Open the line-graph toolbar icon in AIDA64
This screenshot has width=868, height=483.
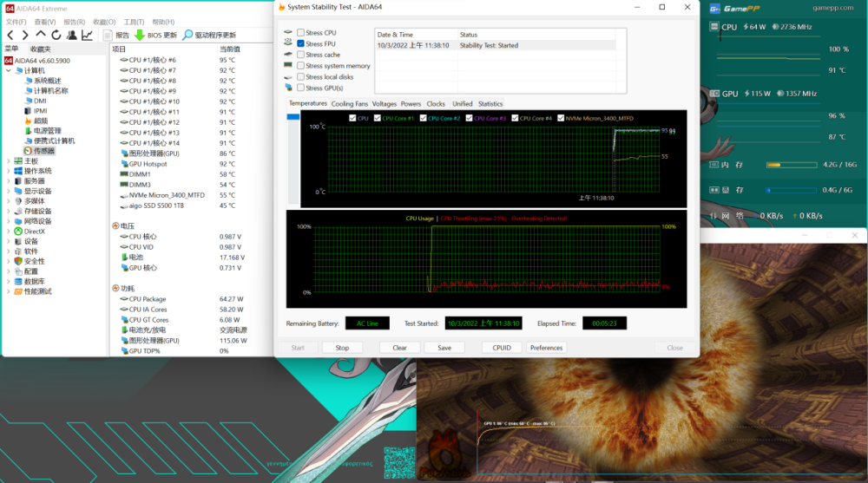tap(87, 35)
